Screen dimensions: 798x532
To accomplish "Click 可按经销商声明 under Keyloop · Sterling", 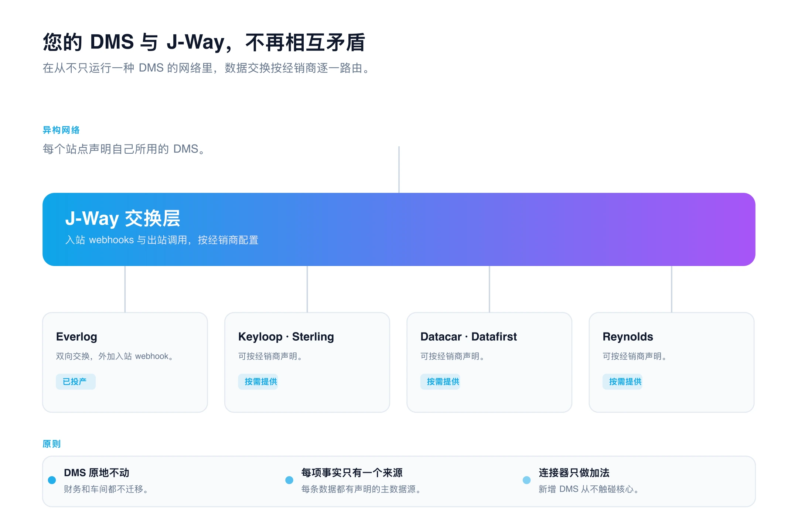I will [270, 356].
